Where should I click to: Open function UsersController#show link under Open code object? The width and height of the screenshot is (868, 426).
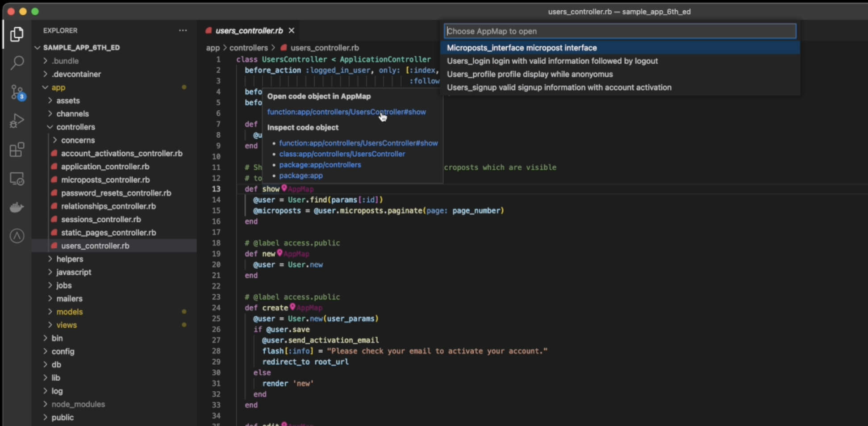click(x=346, y=112)
